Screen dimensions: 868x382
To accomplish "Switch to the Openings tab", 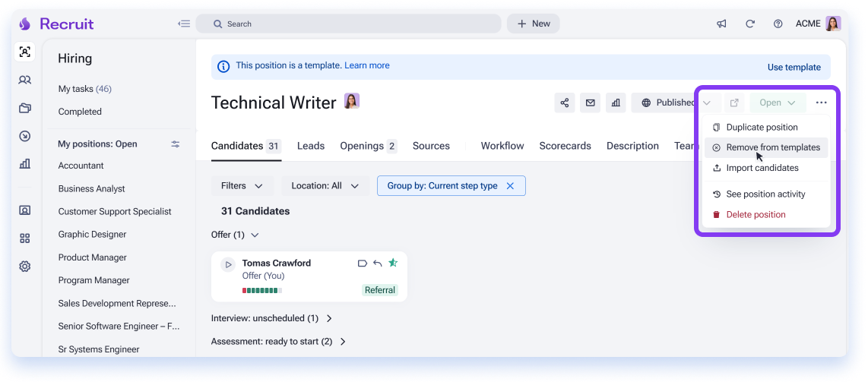I will [369, 147].
